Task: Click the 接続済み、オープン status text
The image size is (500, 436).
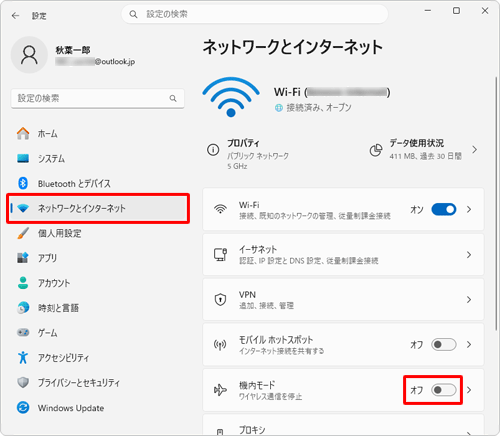Action: [x=319, y=108]
